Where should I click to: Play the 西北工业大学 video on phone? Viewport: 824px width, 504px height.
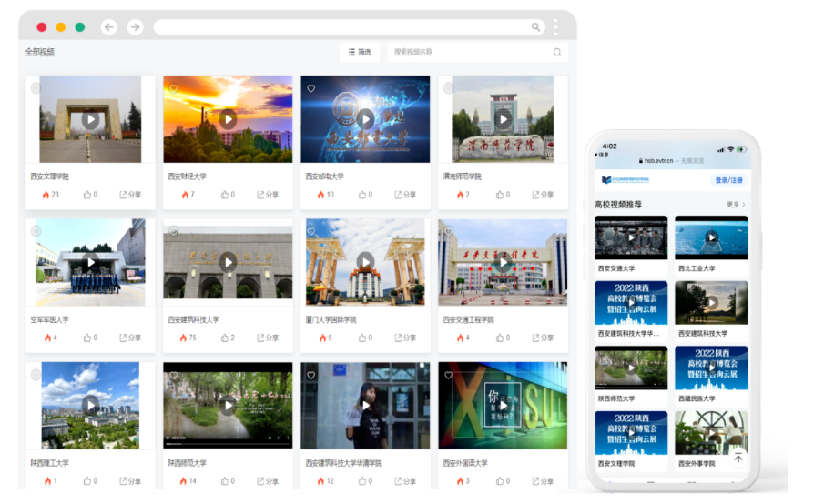pyautogui.click(x=711, y=237)
